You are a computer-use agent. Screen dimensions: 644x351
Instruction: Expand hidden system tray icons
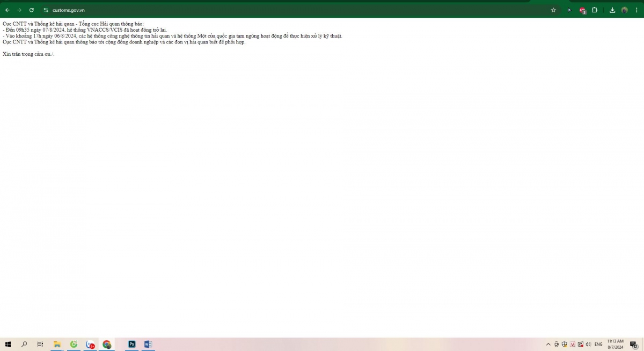(x=548, y=345)
